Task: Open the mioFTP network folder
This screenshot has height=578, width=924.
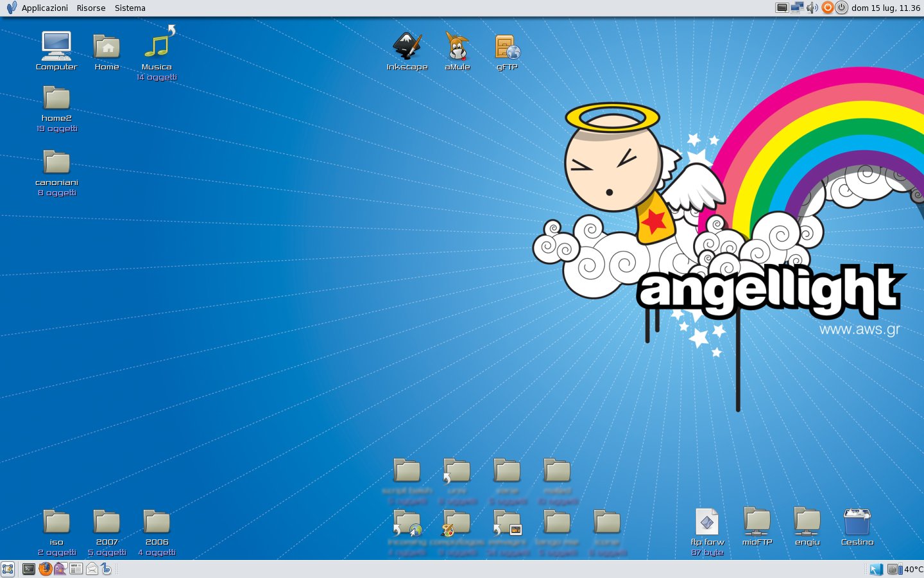Action: (x=757, y=521)
